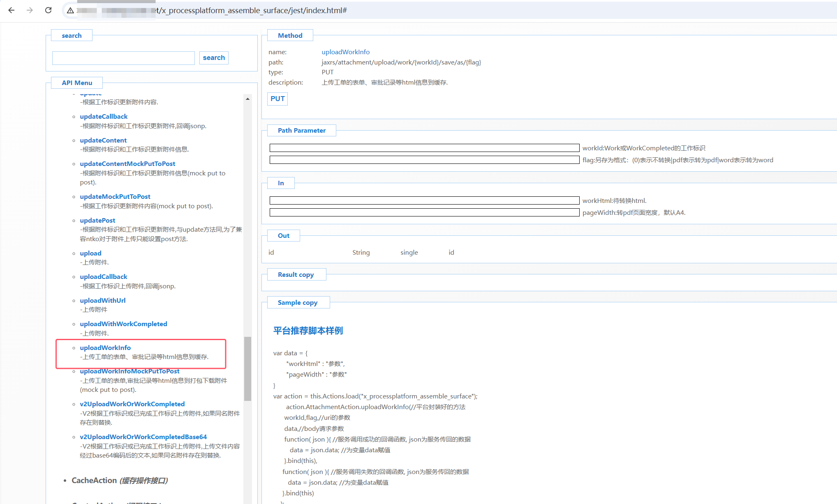Click the API Menu scrollbar thumb

tap(247, 368)
